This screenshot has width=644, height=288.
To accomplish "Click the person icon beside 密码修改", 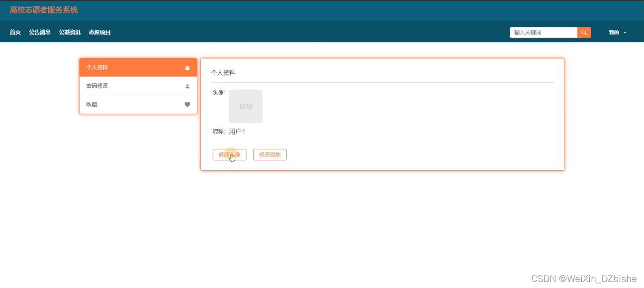I will pos(187,86).
